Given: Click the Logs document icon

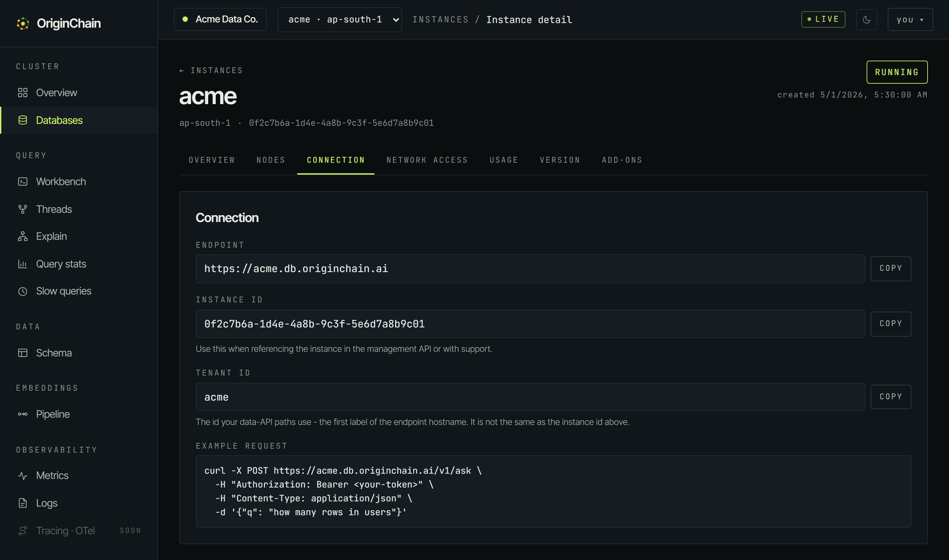Looking at the screenshot, I should tap(23, 503).
